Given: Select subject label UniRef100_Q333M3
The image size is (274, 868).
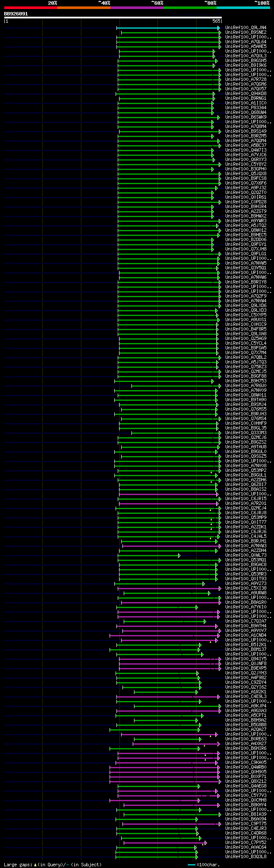Looking at the screenshot, I should [x=246, y=433].
